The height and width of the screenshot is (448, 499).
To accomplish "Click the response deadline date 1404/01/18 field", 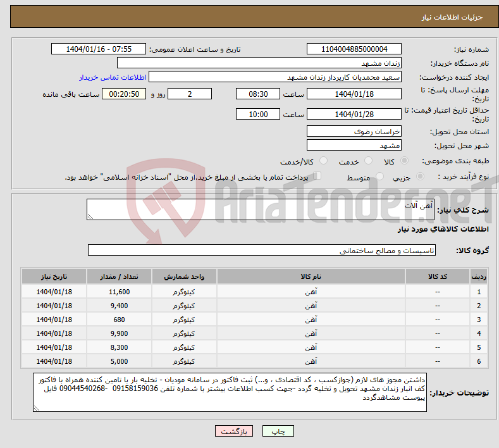I will click(354, 94).
